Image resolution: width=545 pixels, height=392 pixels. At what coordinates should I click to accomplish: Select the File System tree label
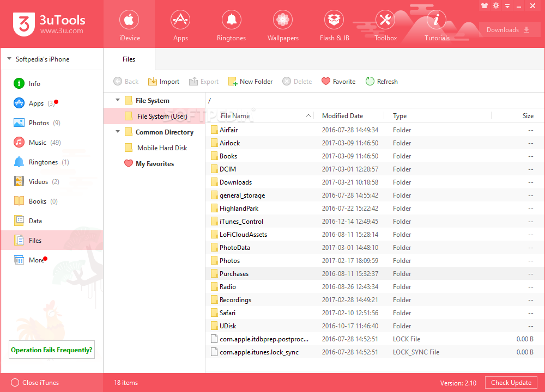(152, 101)
